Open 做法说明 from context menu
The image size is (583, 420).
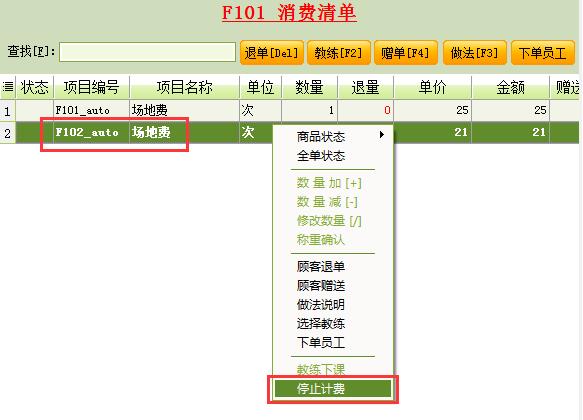pos(321,304)
